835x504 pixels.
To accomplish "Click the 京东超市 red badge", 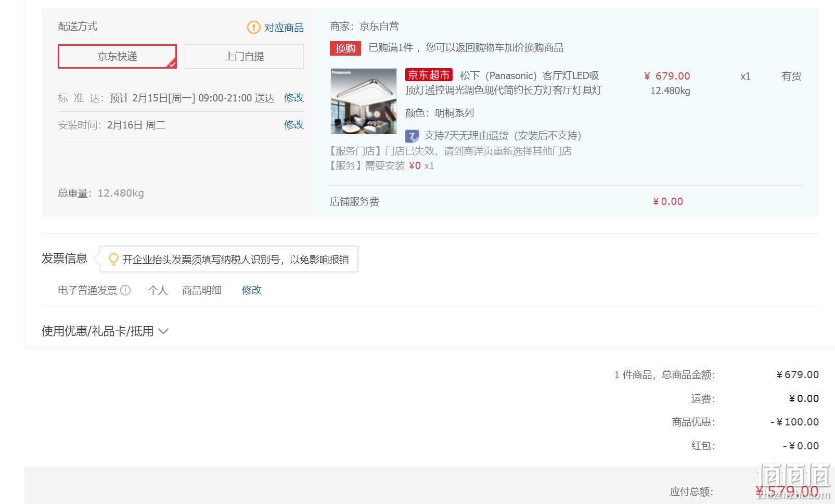I will [x=429, y=75].
